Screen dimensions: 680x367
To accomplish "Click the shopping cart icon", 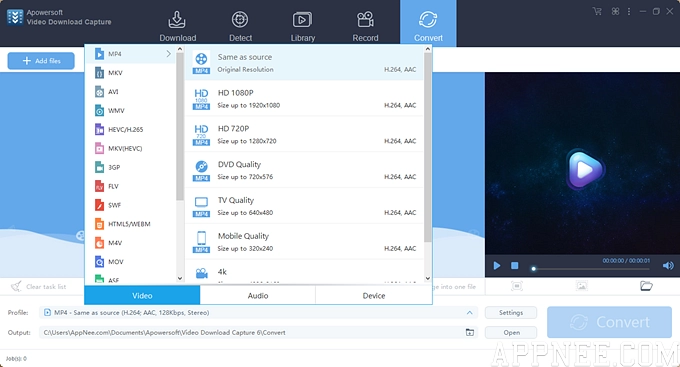I will click(x=597, y=12).
